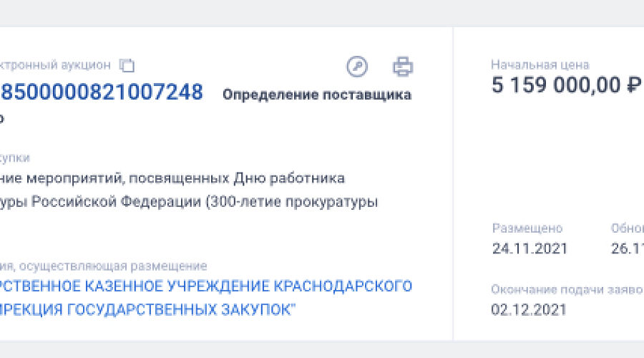Click the "Обновлено" label above the date
This screenshot has height=358, width=644.
[627, 228]
